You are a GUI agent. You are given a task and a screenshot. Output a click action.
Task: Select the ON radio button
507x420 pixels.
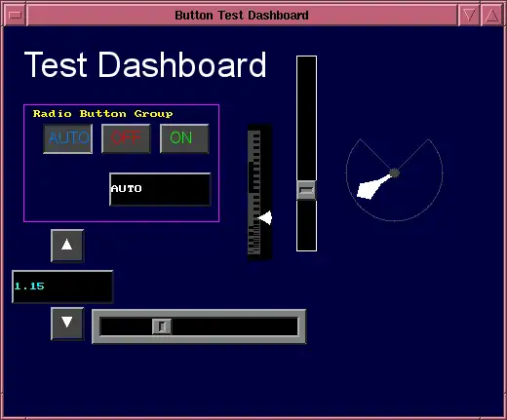point(184,138)
